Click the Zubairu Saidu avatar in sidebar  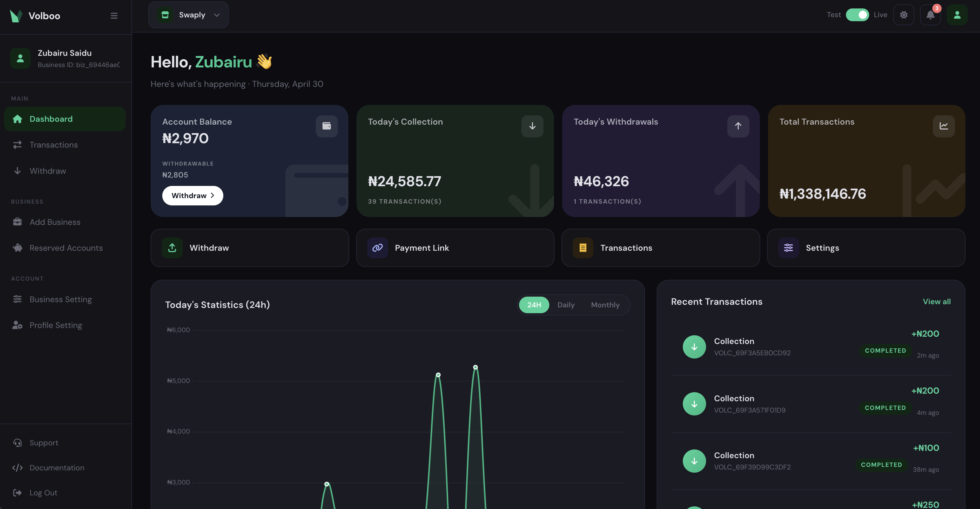(20, 58)
